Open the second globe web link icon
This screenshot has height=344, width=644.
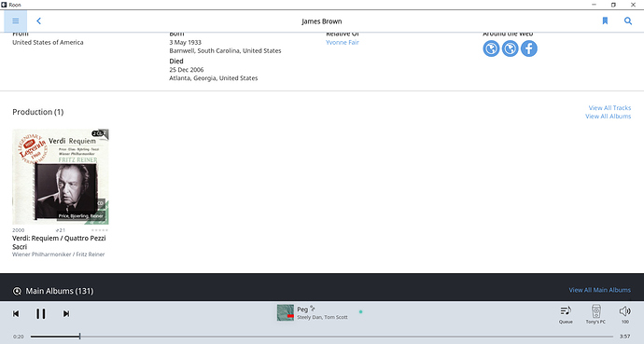511,48
